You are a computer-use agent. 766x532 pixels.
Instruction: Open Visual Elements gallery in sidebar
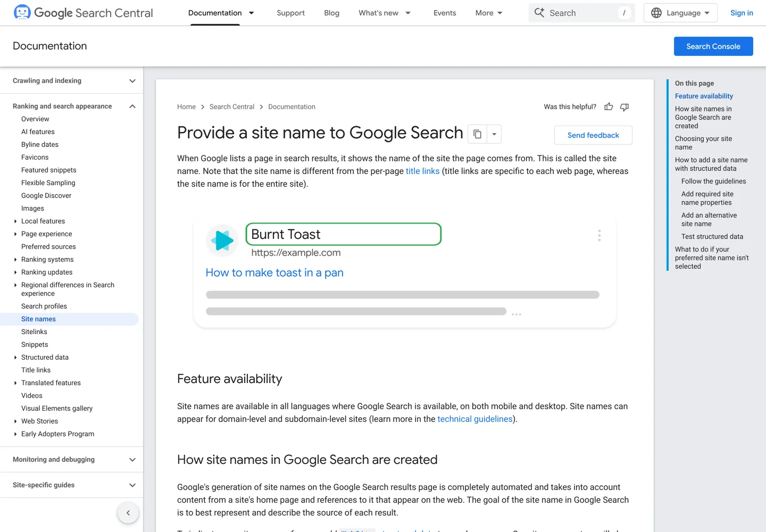[57, 409]
